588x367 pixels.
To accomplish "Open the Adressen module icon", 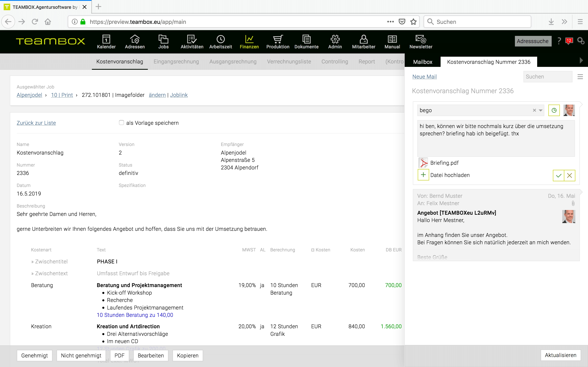I will (135, 39).
